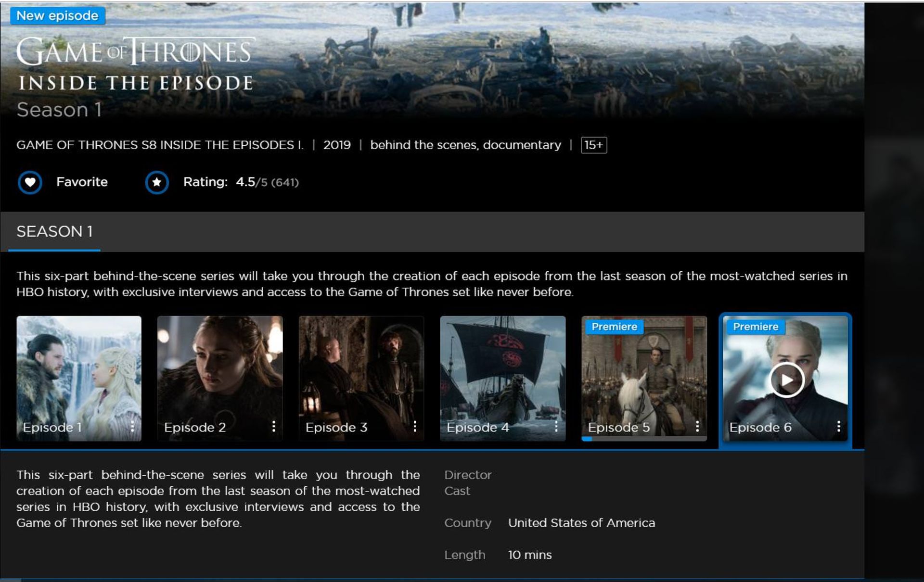The height and width of the screenshot is (582, 924).
Task: Select the SEASON 1 tab
Action: click(54, 232)
